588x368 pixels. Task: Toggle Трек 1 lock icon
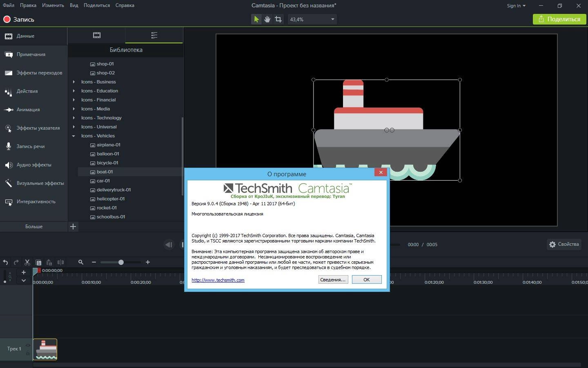(x=28, y=353)
